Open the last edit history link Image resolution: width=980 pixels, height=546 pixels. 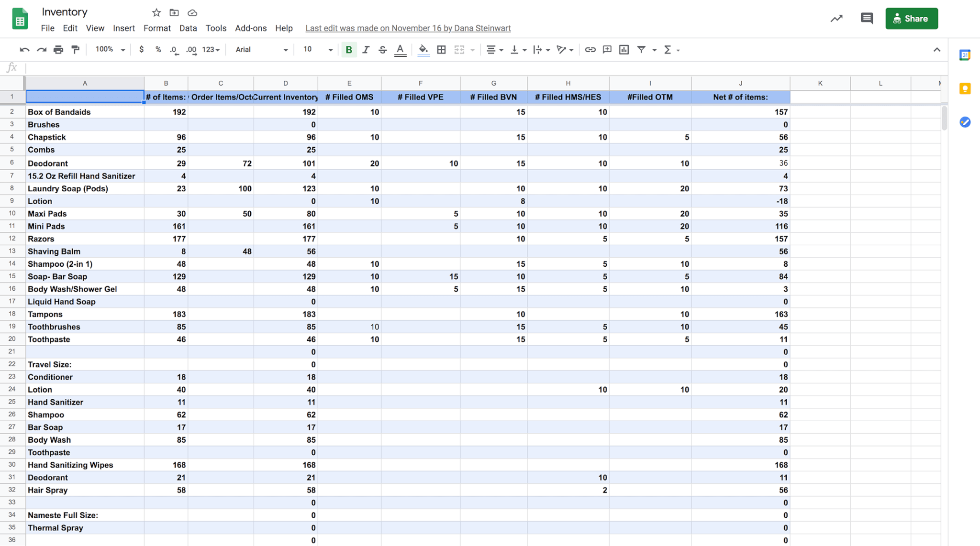(x=408, y=28)
